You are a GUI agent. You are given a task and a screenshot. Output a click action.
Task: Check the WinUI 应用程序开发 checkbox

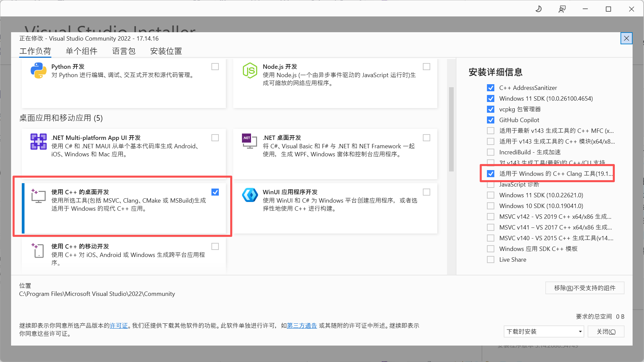[427, 192]
